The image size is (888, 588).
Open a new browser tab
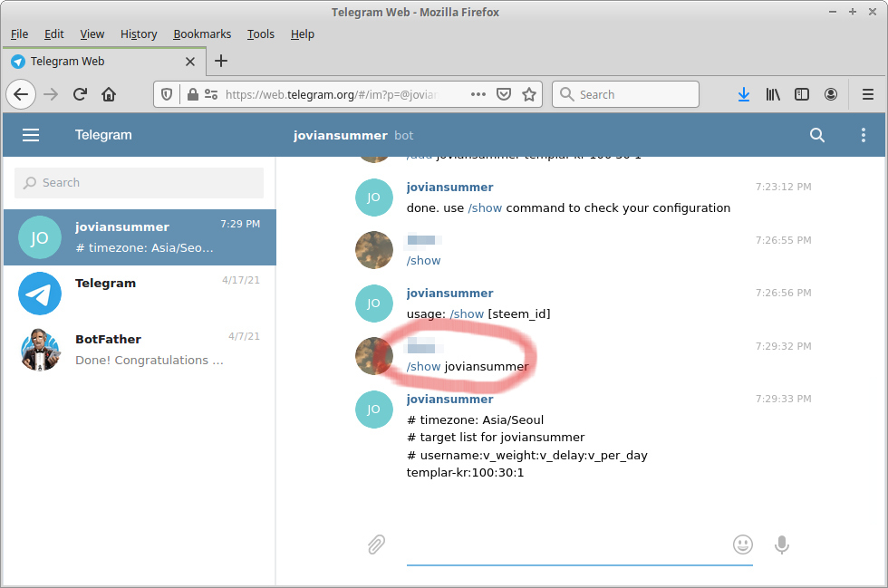click(221, 61)
